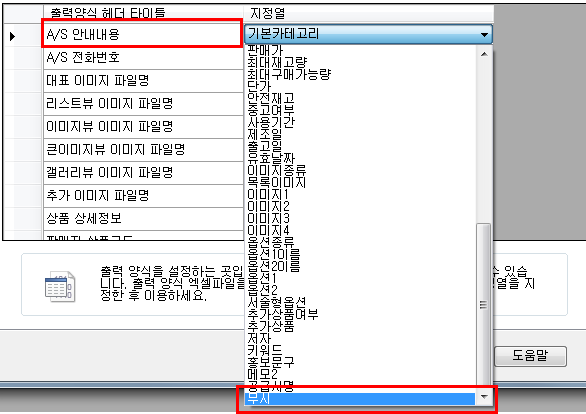Click the 상품 상세정보 row
The image size is (586, 414).
(143, 219)
